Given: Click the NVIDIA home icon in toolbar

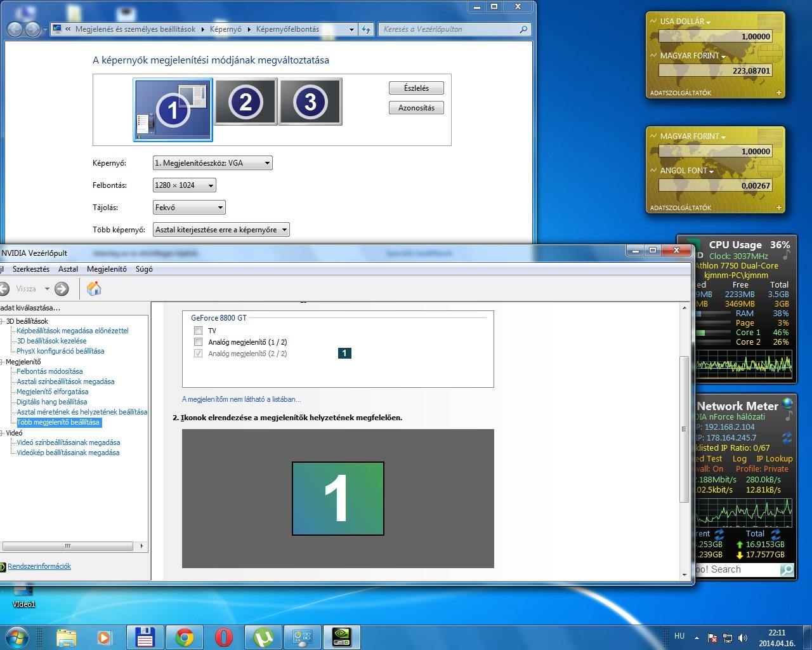Looking at the screenshot, I should tap(94, 289).
